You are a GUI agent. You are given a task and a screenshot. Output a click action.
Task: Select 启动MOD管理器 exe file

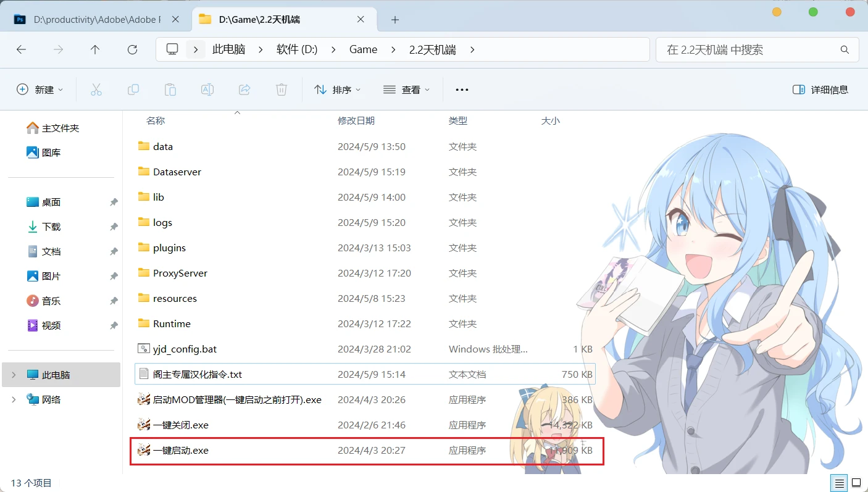point(365,399)
